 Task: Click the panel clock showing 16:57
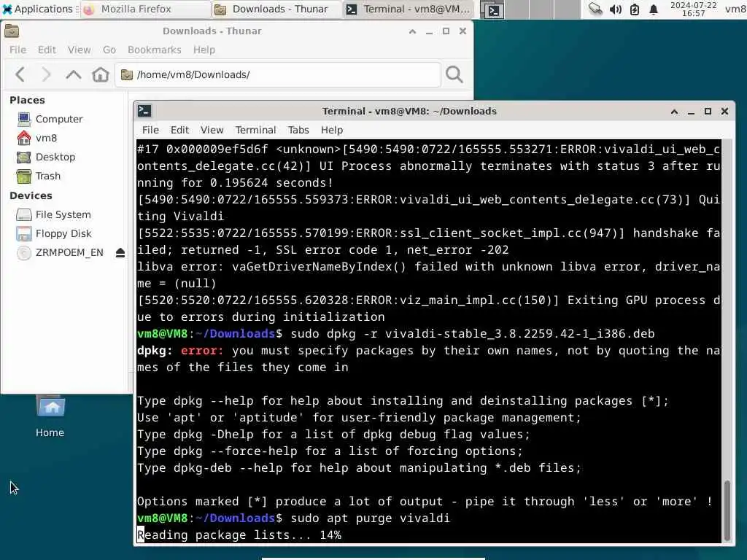click(693, 9)
